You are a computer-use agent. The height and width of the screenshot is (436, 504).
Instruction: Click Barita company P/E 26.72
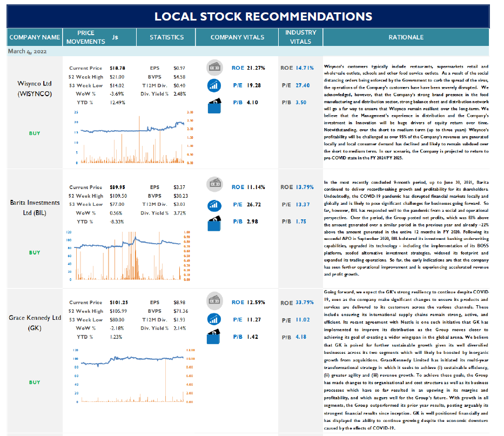(x=253, y=205)
